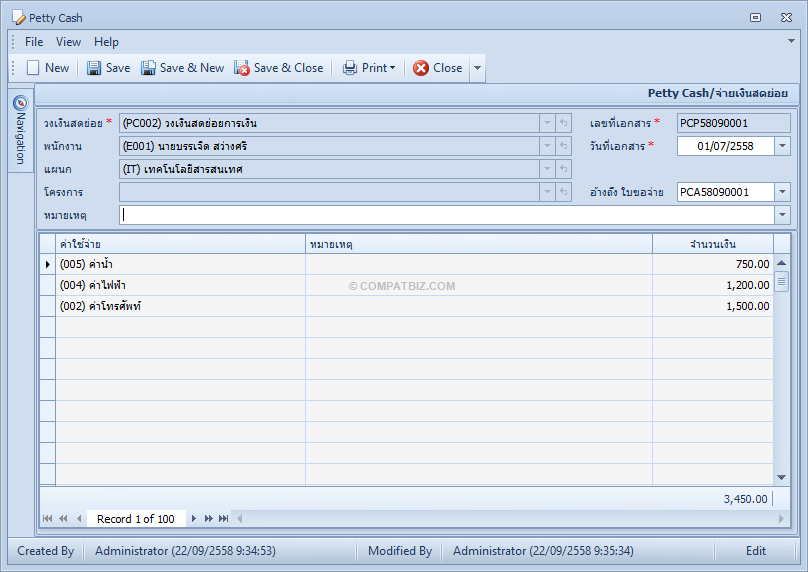Image resolution: width=808 pixels, height=572 pixels.
Task: Expand the PCA58090001 reference dropdown
Action: [x=782, y=192]
